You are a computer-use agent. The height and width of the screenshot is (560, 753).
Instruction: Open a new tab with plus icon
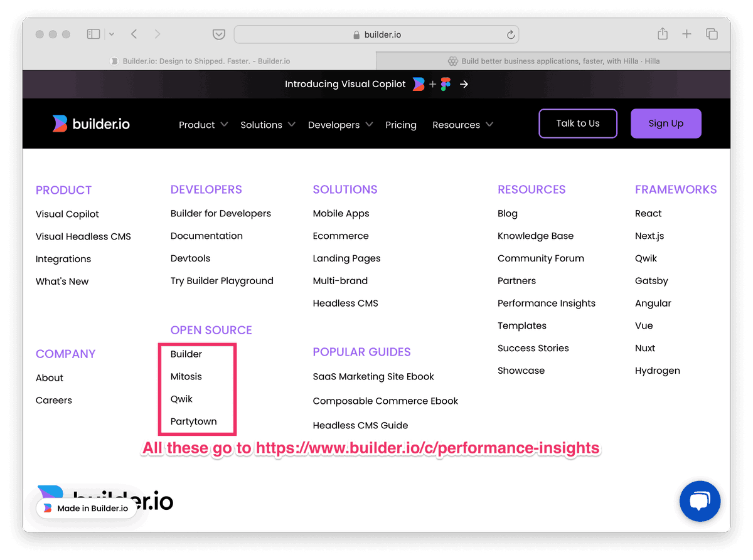click(687, 34)
